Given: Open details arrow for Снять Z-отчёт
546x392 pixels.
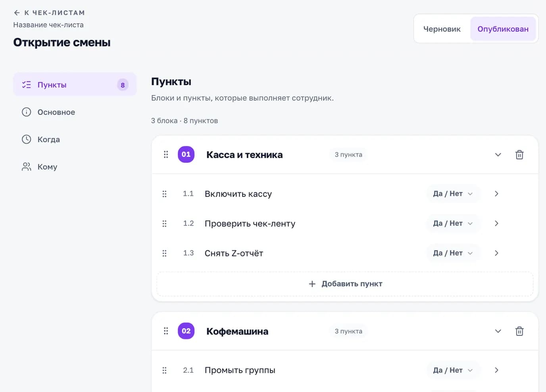Looking at the screenshot, I should point(496,253).
